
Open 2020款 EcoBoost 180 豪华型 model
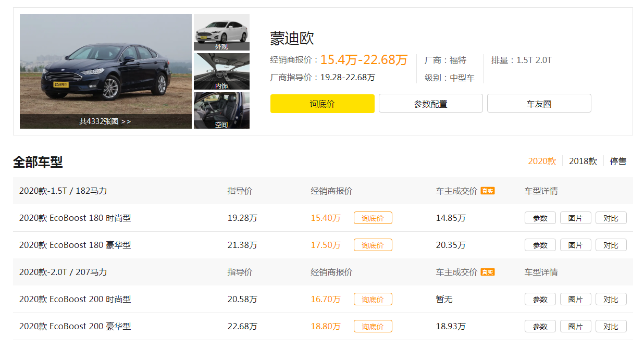[x=75, y=245]
